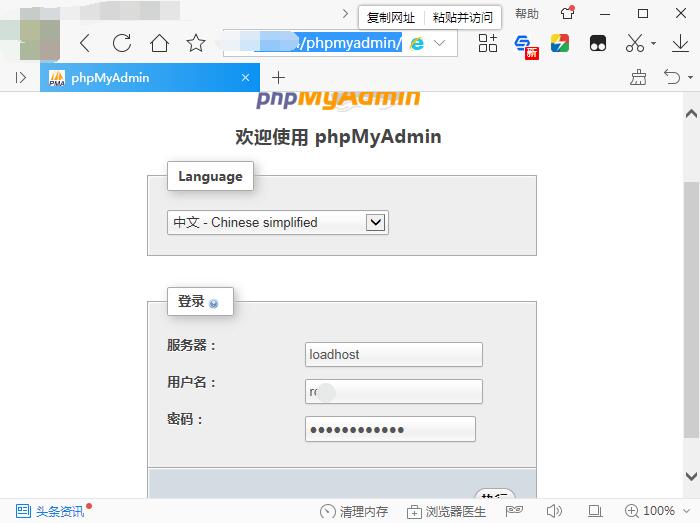Toggle the sidebar panel icon left of tabs

(x=21, y=78)
